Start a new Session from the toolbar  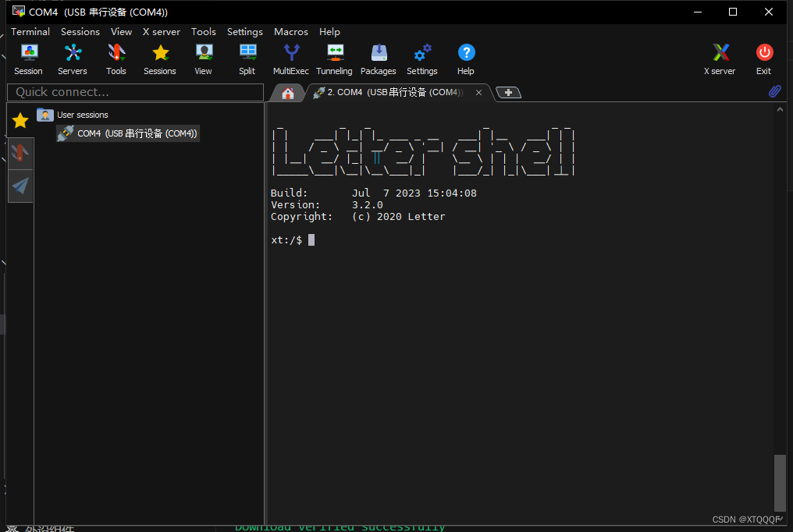pyautogui.click(x=28, y=55)
